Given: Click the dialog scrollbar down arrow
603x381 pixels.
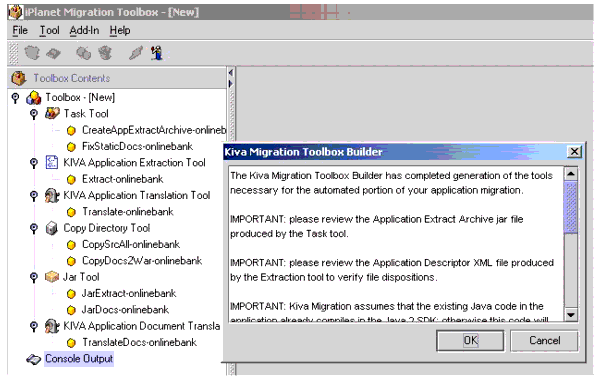Looking at the screenshot, I should pos(571,315).
